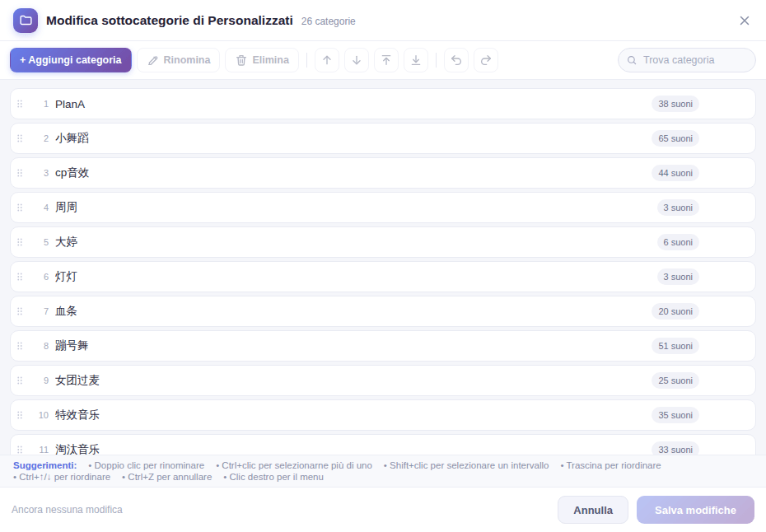Move selection to bottom icon

point(416,60)
